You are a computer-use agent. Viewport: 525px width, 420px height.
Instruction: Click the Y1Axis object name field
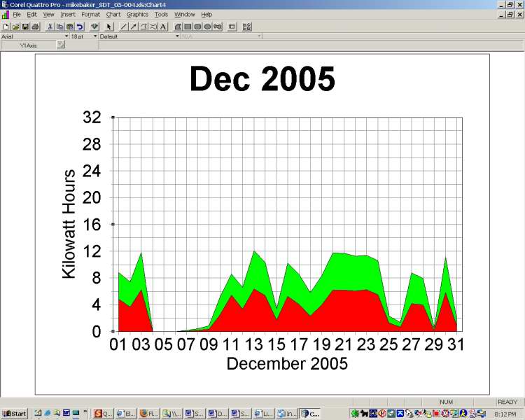coord(28,45)
